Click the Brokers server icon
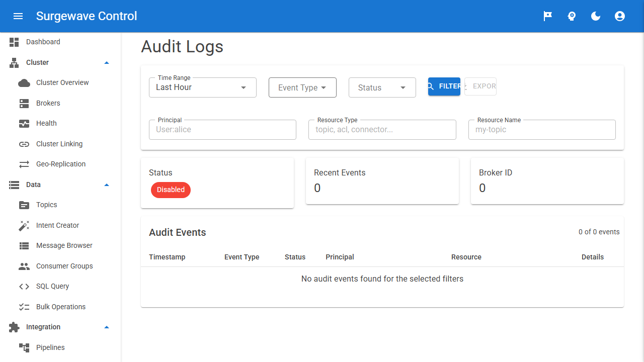Image resolution: width=644 pixels, height=362 pixels. tap(24, 104)
